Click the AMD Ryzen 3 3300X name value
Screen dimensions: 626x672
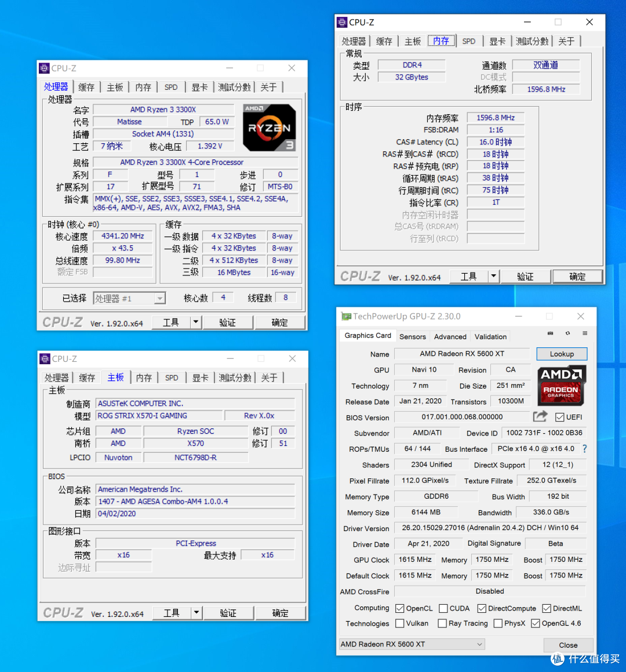coord(163,109)
